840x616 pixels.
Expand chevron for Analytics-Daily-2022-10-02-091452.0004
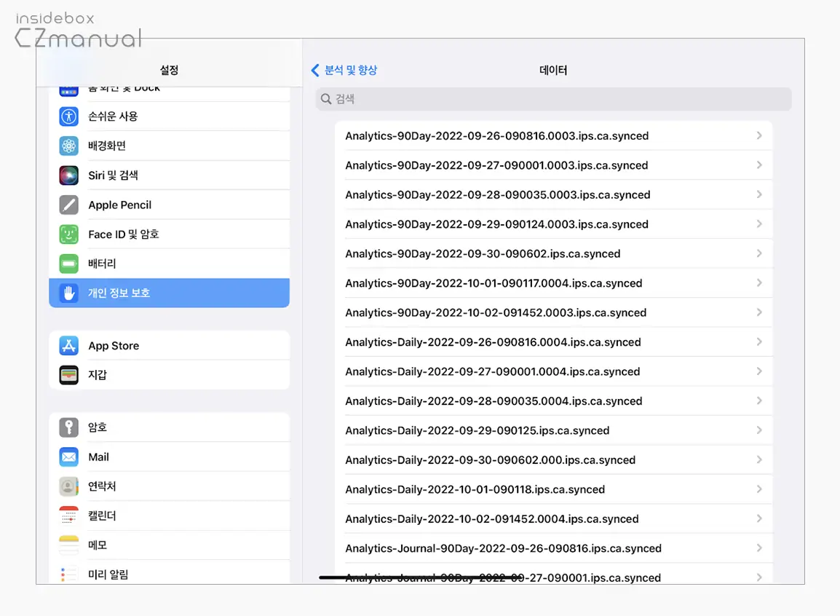pyautogui.click(x=759, y=518)
